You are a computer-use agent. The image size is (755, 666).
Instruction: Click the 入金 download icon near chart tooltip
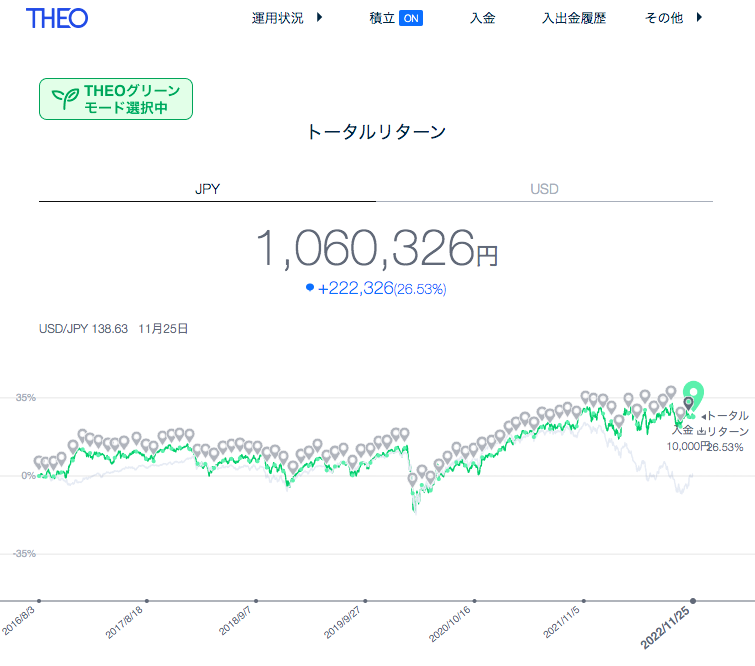point(701,431)
